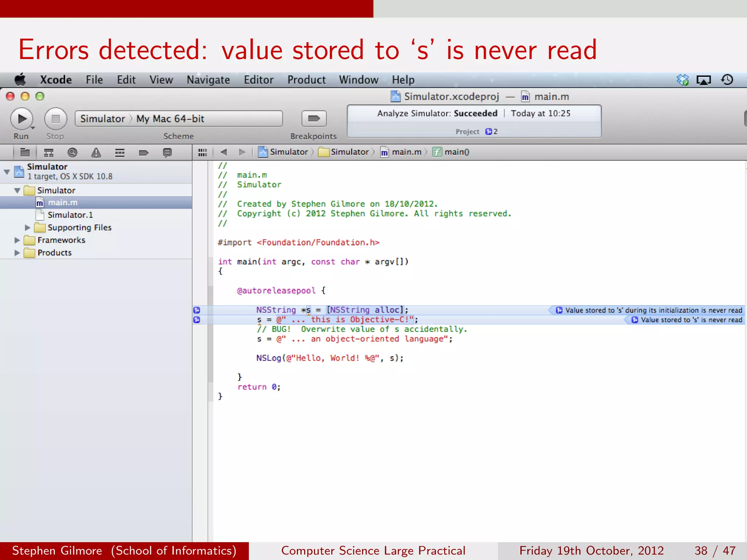747x560 pixels.
Task: Open the Editor menu
Action: point(259,80)
